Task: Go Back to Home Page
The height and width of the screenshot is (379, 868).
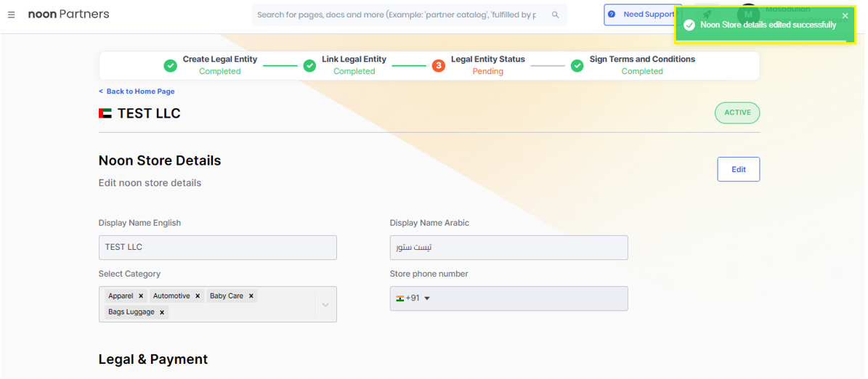Action: click(x=137, y=91)
